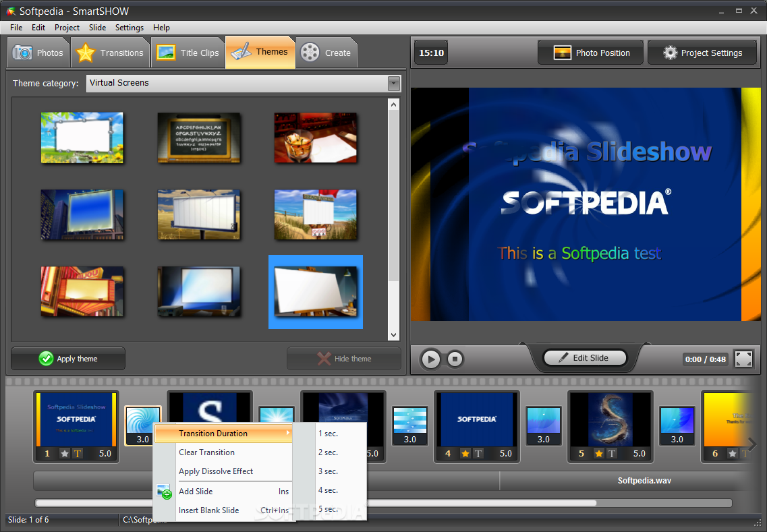
Task: Stop the slideshow preview
Action: pyautogui.click(x=455, y=359)
